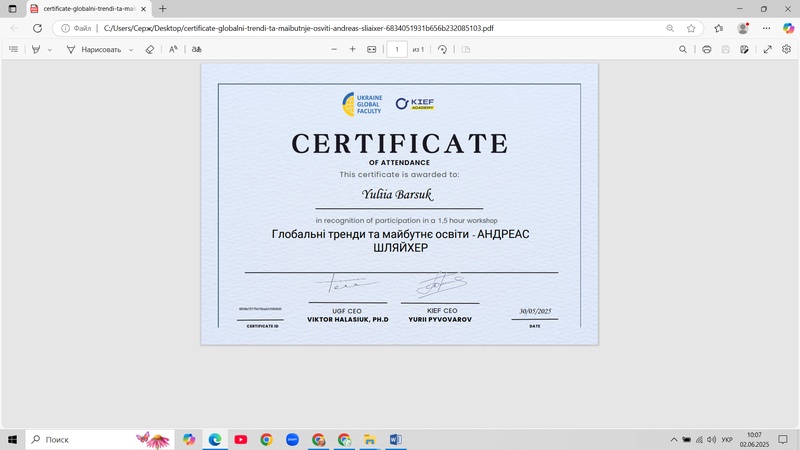Click the Поиск taskbar search box
The image size is (800, 450).
point(99,439)
